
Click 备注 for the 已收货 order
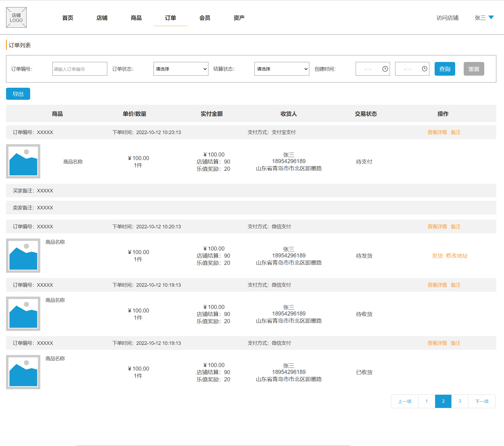point(455,343)
